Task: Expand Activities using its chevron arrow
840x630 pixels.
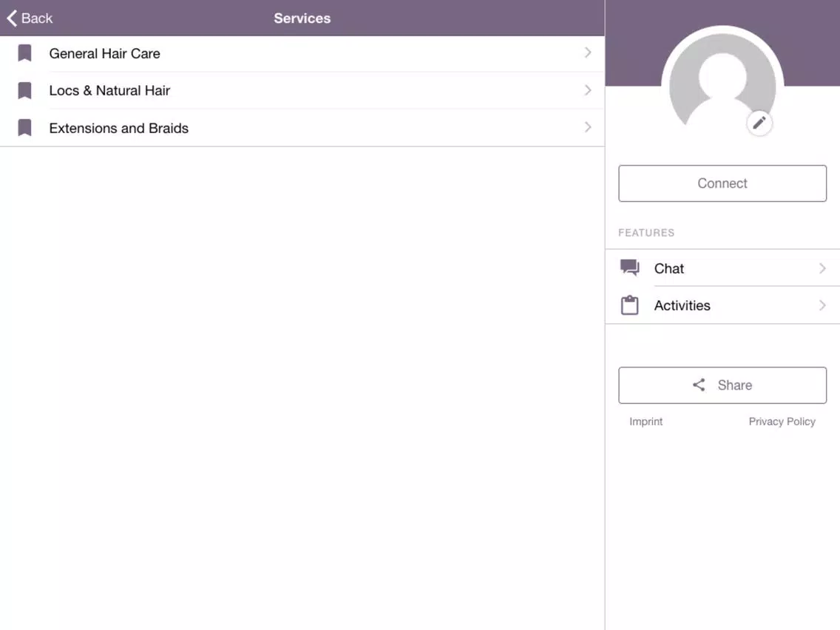Action: point(822,305)
